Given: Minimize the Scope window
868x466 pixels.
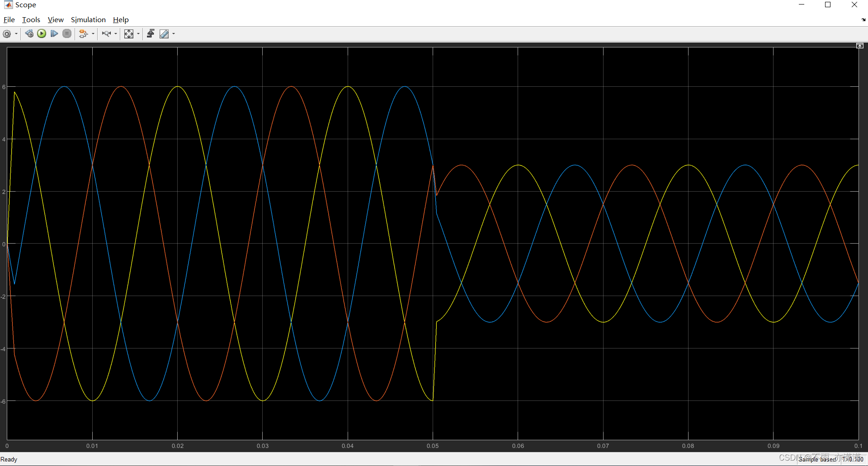Looking at the screenshot, I should (x=802, y=5).
